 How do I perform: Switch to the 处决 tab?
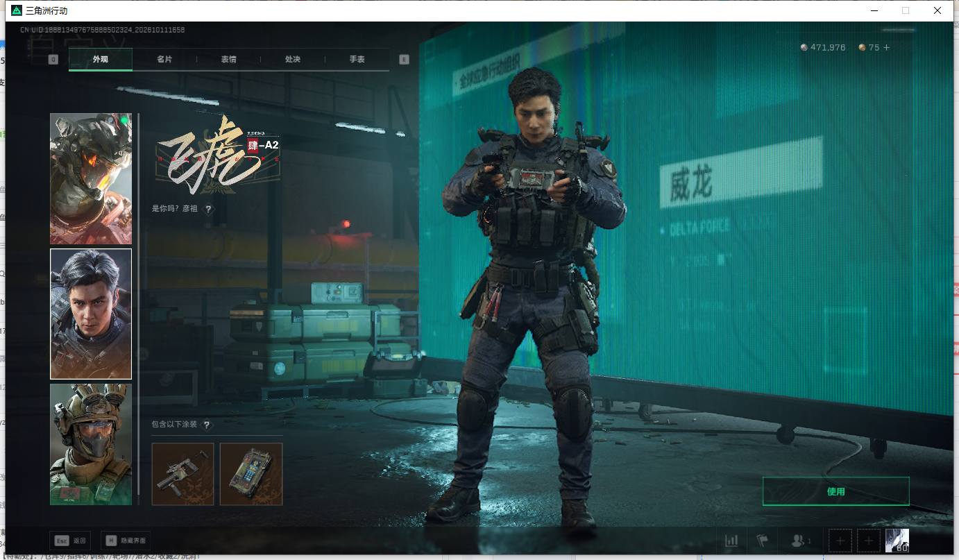tap(293, 60)
